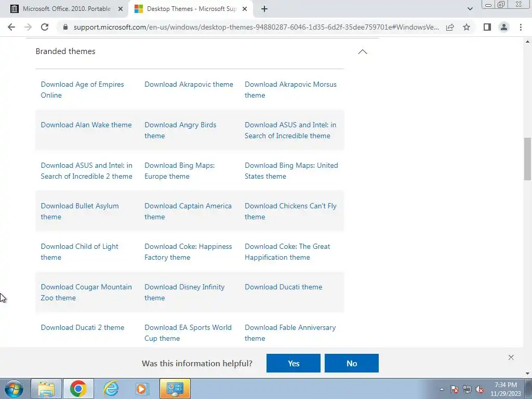Download the Angry Birds theme

tap(180, 130)
